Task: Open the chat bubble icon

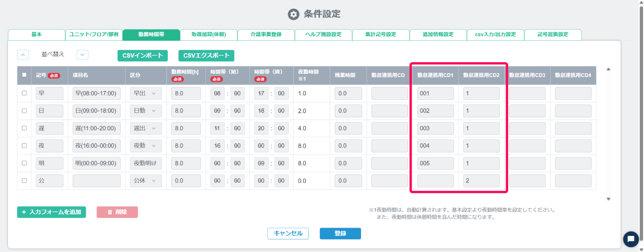Action: pos(631,239)
